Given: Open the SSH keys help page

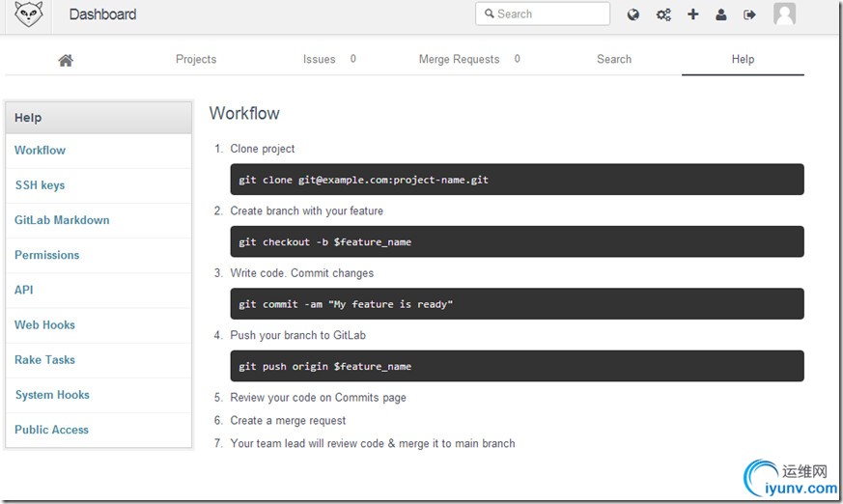Looking at the screenshot, I should 40,185.
